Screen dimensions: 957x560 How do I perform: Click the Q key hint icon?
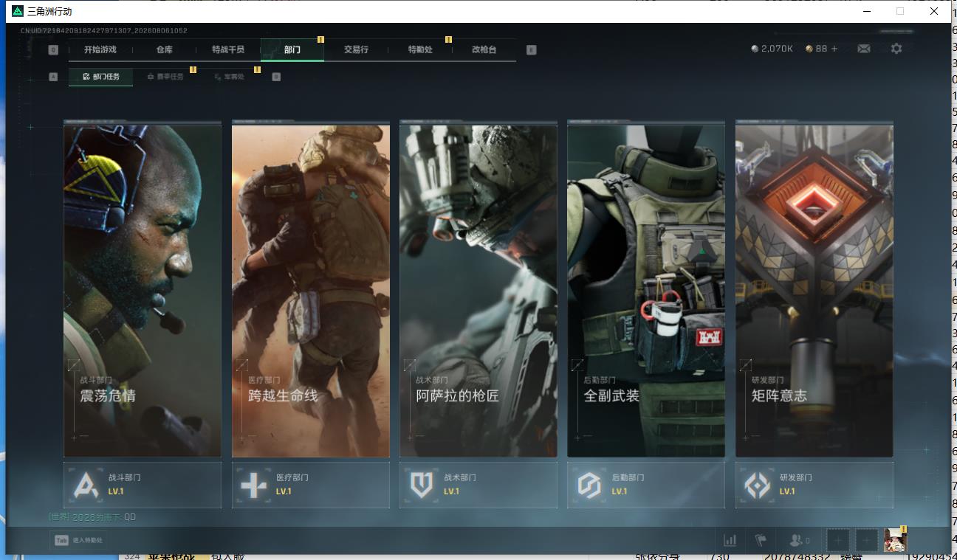pyautogui.click(x=53, y=50)
